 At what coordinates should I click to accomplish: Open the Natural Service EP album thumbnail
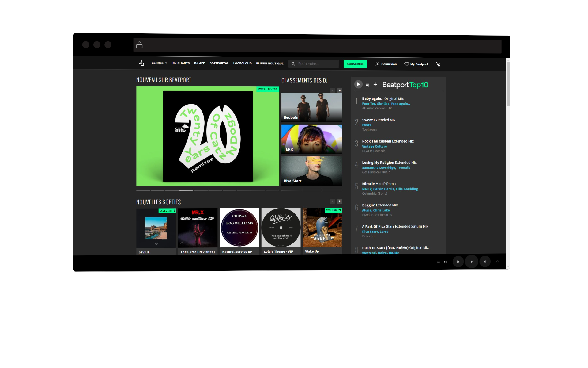point(239,228)
